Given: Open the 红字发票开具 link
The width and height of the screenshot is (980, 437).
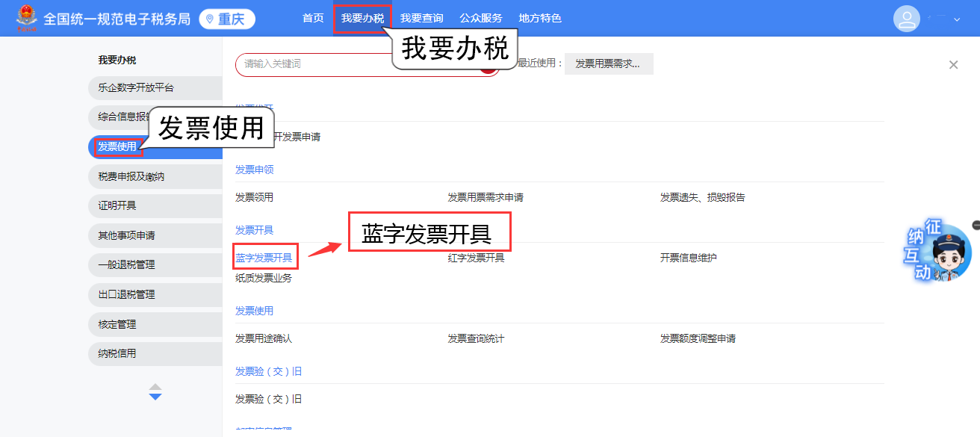Looking at the screenshot, I should (476, 258).
